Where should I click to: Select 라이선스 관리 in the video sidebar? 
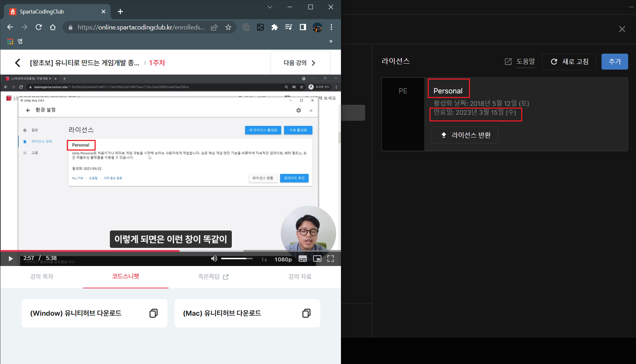(x=42, y=141)
